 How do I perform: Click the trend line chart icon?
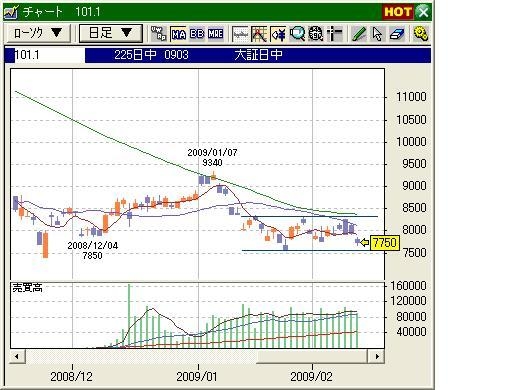point(259,34)
